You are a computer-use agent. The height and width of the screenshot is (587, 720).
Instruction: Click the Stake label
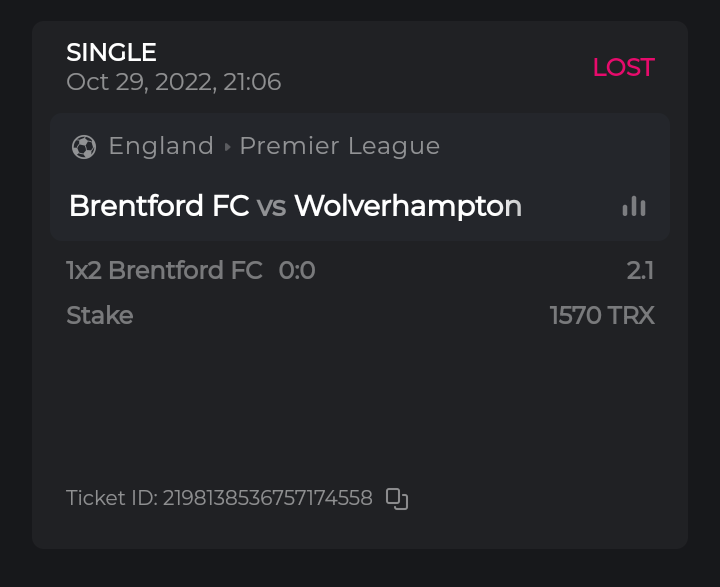click(x=99, y=316)
